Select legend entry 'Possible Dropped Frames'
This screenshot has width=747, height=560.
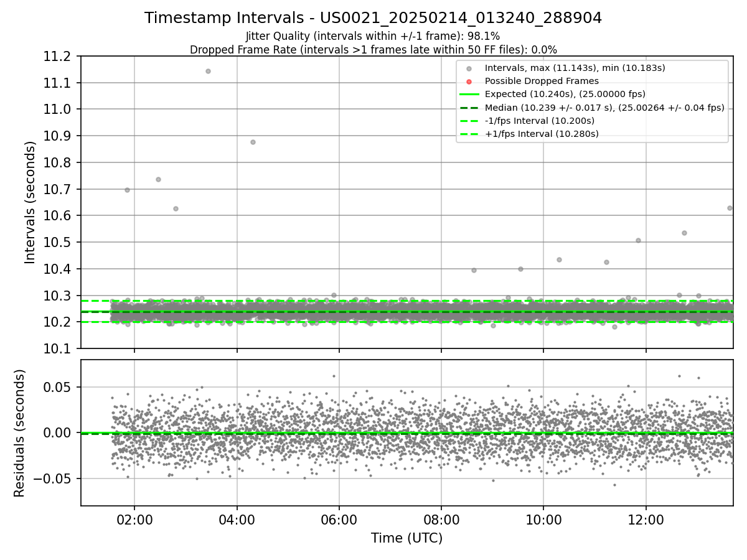point(542,81)
